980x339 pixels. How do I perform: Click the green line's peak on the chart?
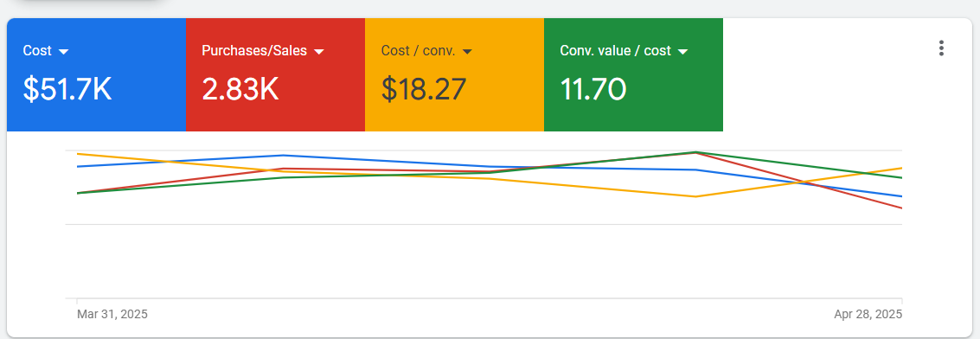coord(695,151)
